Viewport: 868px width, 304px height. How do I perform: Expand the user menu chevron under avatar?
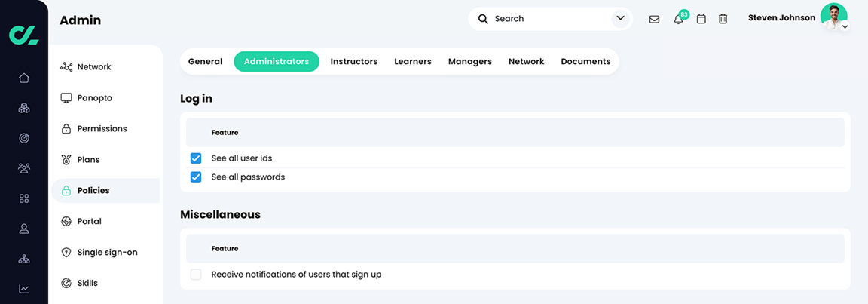[845, 26]
